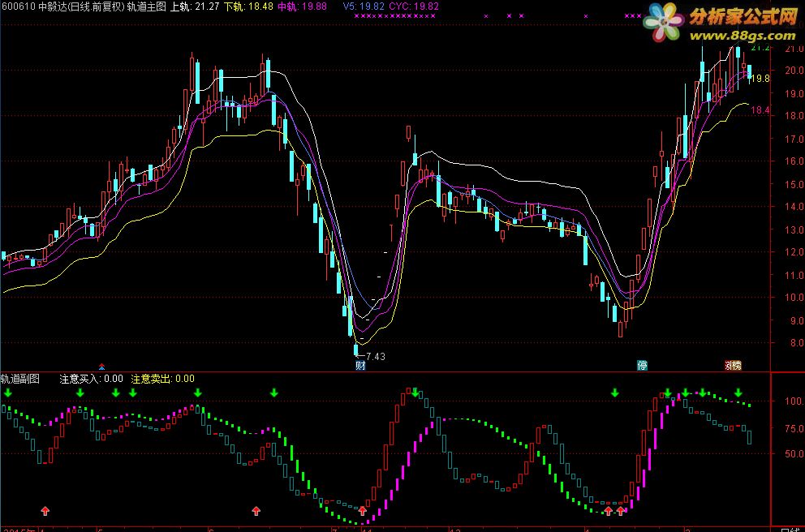805x532 pixels.
Task: Click the 上轨: 21.27 value
Action: (x=195, y=6)
